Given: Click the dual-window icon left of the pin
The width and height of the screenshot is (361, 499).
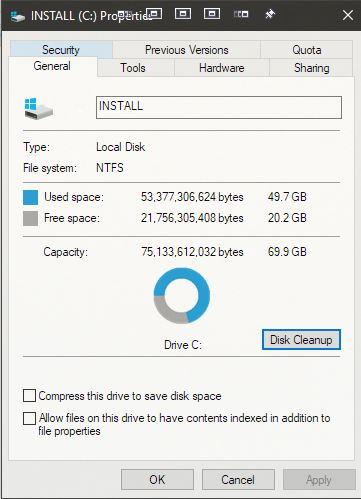Looking at the screenshot, I should [x=241, y=14].
